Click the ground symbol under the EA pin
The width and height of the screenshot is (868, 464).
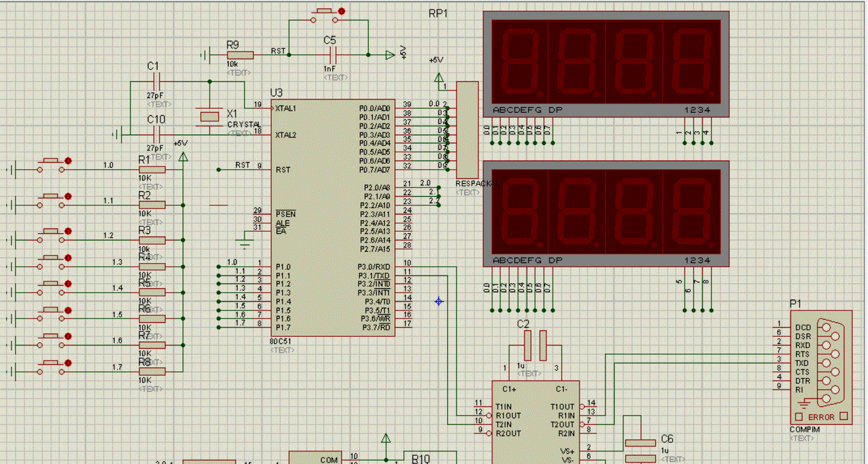[x=245, y=244]
